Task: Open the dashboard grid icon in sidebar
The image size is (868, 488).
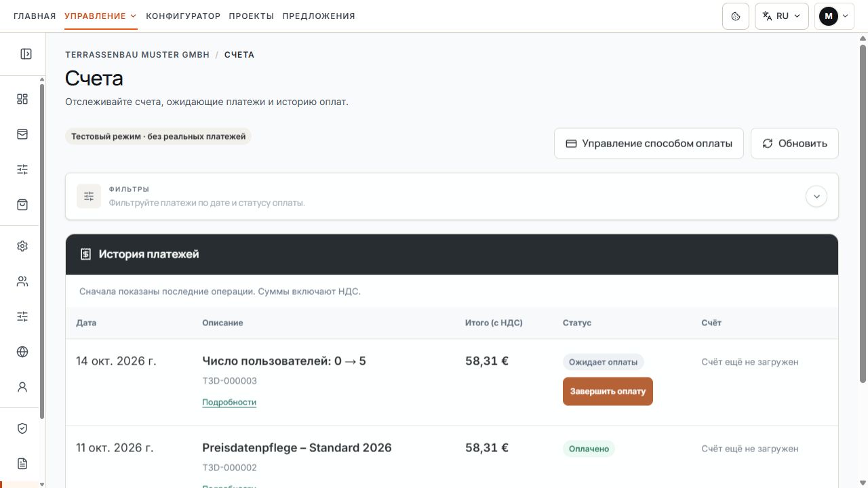Action: pos(22,99)
